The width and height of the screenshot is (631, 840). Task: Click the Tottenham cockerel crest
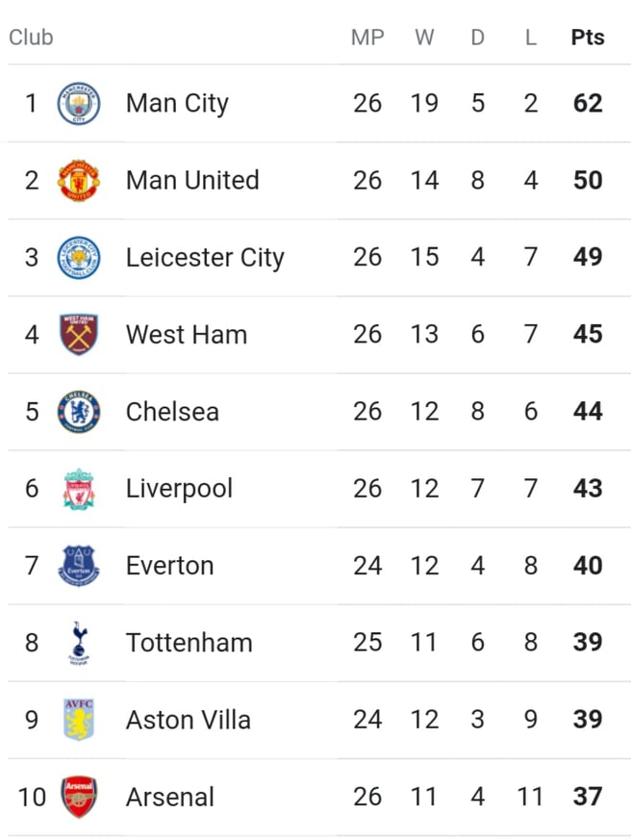79,643
